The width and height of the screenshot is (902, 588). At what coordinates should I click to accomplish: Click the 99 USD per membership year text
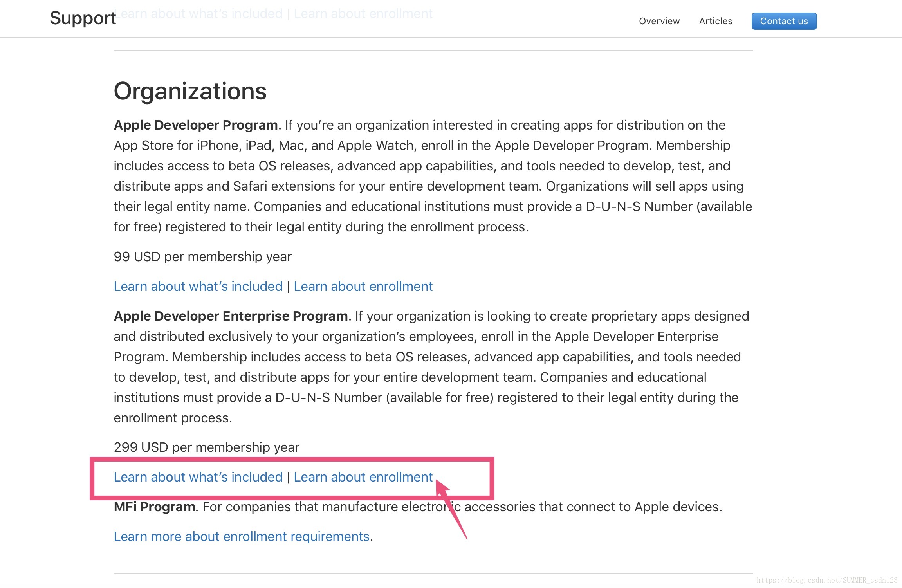(203, 257)
